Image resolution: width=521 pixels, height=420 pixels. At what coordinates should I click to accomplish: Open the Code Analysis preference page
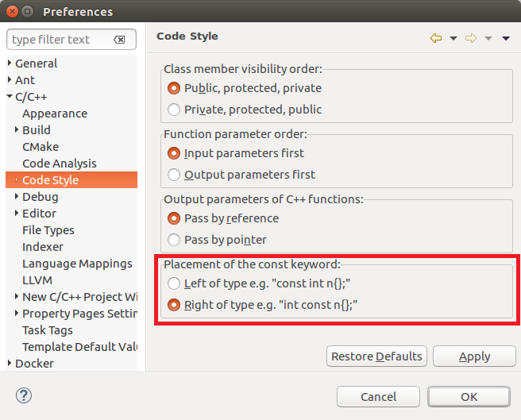[x=60, y=164]
